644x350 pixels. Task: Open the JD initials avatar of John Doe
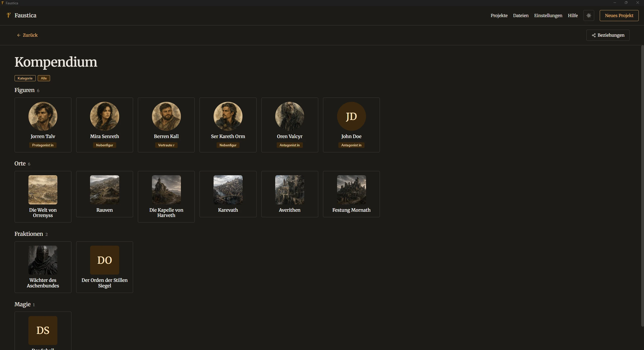point(351,116)
